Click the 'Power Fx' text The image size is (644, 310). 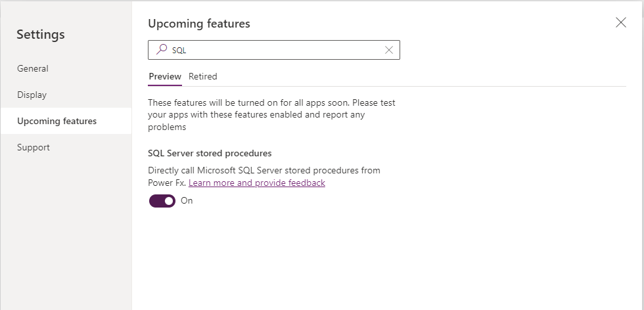coord(167,183)
